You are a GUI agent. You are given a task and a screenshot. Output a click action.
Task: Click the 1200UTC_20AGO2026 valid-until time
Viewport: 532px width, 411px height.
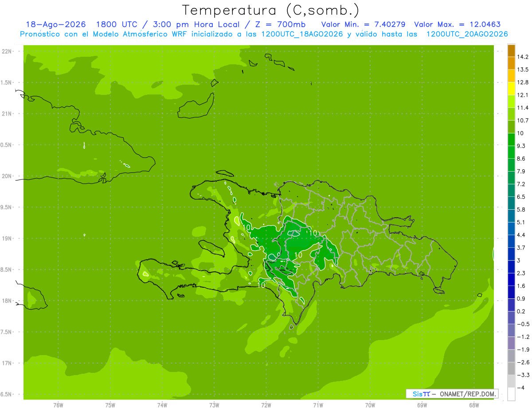point(467,34)
